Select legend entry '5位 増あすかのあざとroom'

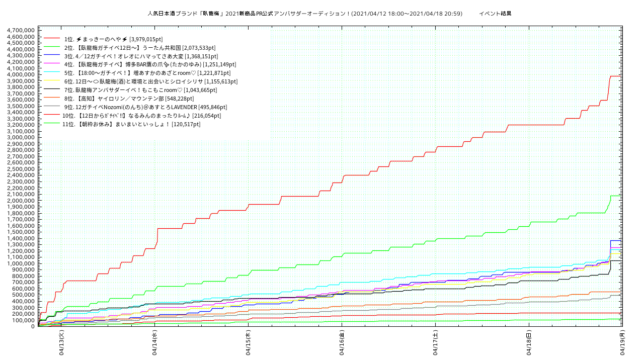(147, 73)
